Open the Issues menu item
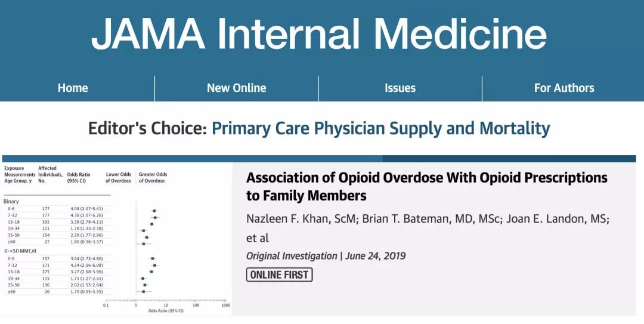Image resolution: width=644 pixels, height=324 pixels. coord(400,88)
